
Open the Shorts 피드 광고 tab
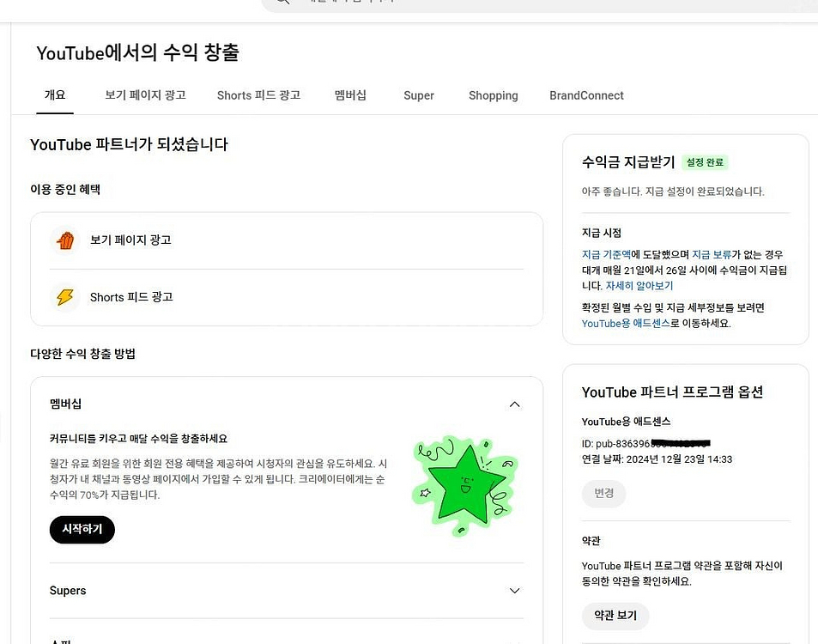coord(258,95)
